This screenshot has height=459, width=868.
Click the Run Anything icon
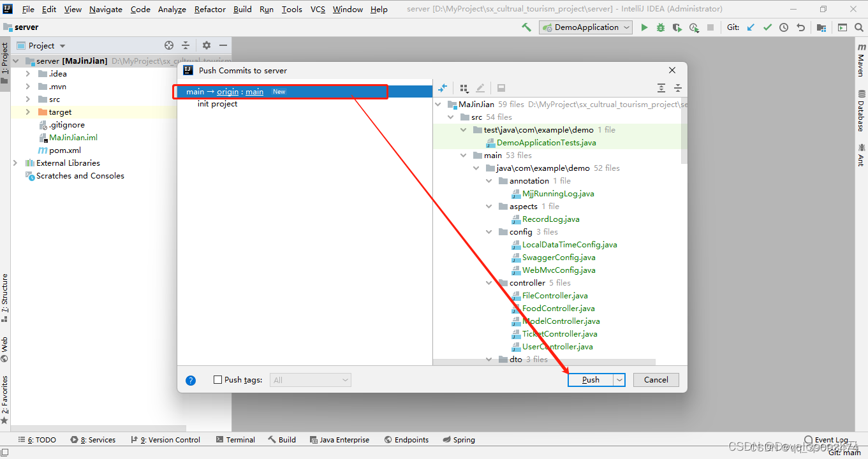[842, 27]
